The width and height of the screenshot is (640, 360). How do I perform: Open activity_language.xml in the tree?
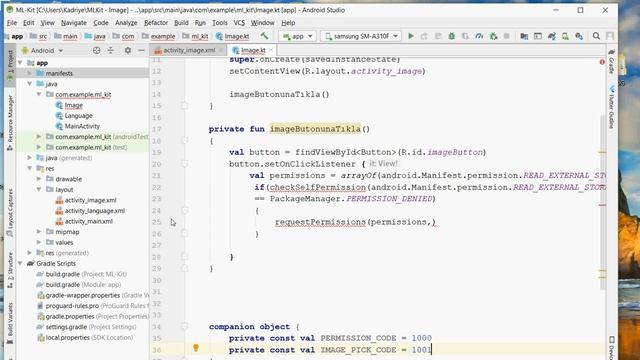tap(95, 211)
